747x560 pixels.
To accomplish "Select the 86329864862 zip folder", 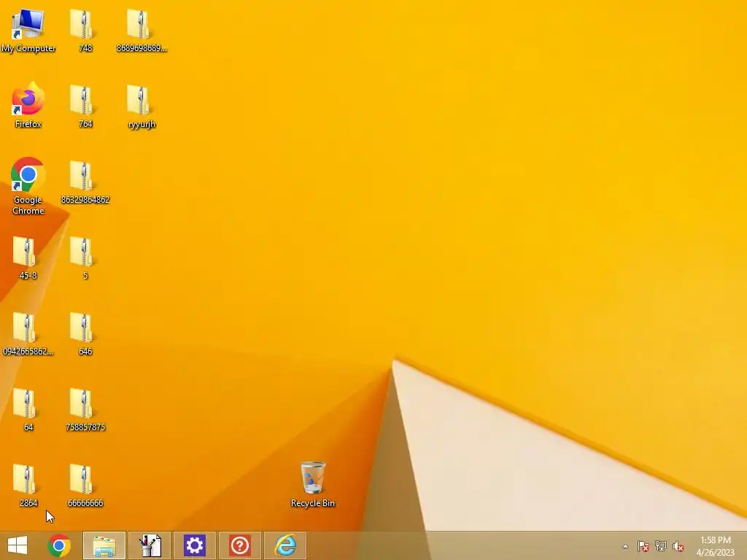I will (x=85, y=182).
